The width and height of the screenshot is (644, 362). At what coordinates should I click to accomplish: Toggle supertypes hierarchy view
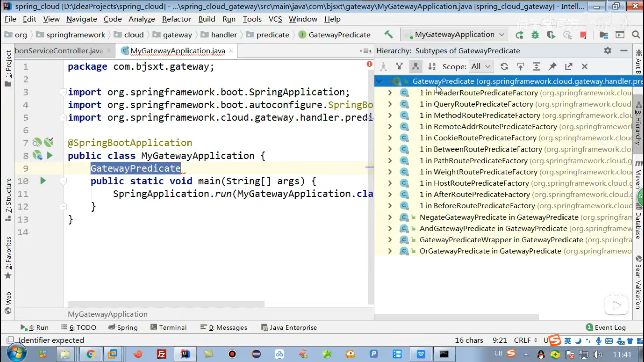coord(399,67)
